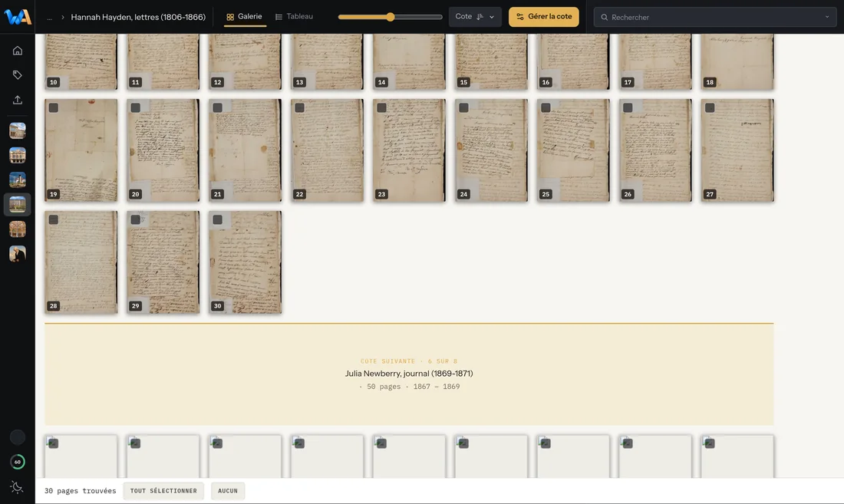Tick checkbox on page 20 thumbnail

point(136,107)
